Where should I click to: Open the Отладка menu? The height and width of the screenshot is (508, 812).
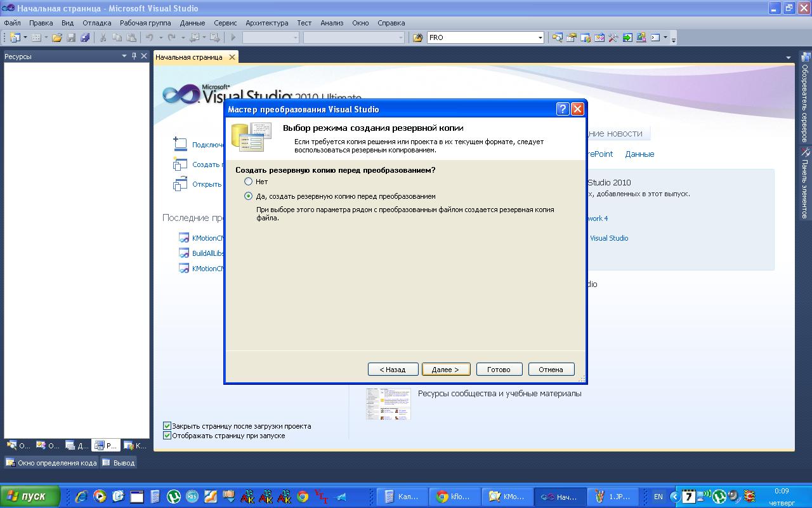coord(96,23)
